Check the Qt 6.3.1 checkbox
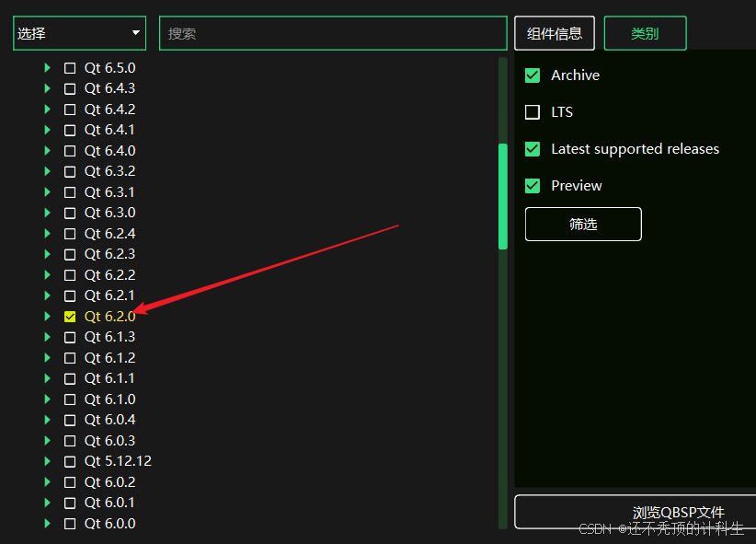Viewport: 756px width, 544px height. 70,192
